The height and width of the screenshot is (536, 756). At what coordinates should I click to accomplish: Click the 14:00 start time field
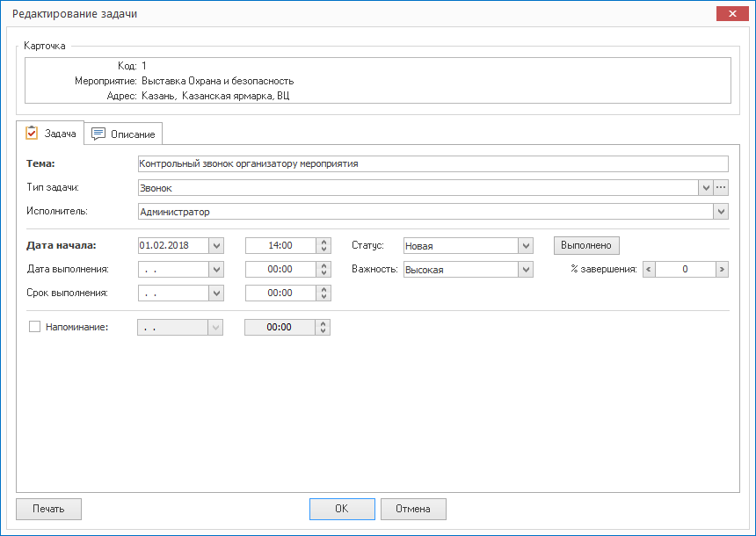[x=280, y=245]
